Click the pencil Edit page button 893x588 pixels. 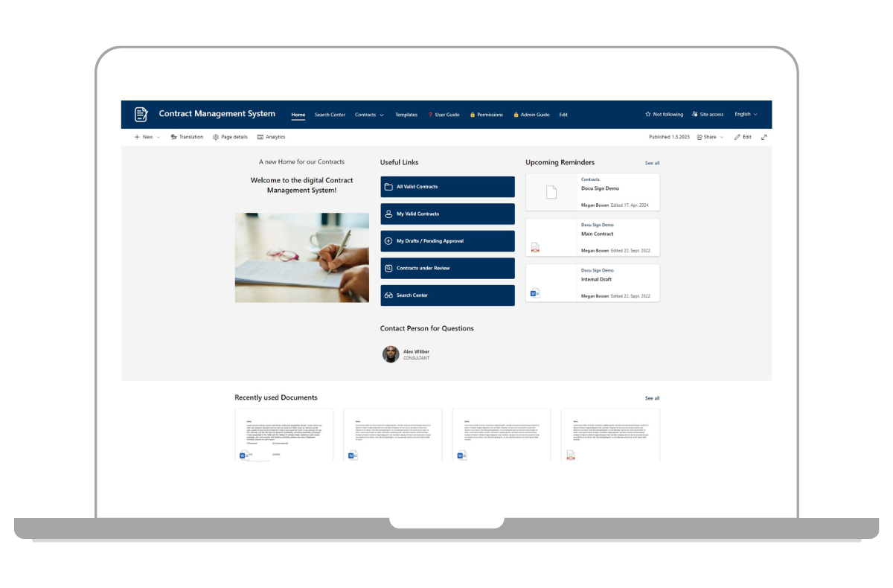[x=743, y=137]
